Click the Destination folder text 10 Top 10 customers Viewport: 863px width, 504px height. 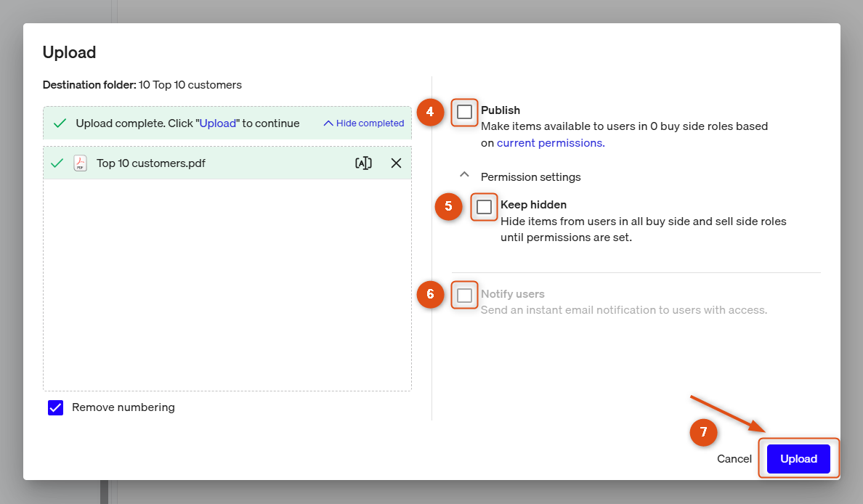[190, 85]
